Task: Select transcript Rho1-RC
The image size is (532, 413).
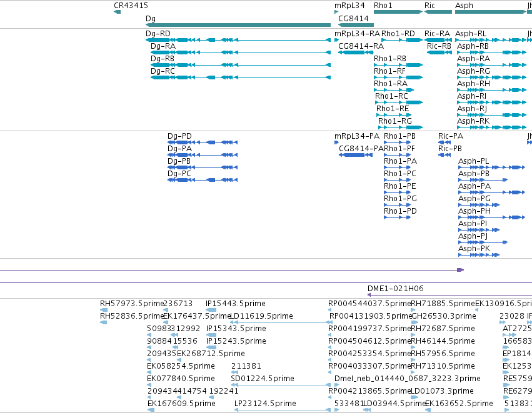Action: click(399, 102)
